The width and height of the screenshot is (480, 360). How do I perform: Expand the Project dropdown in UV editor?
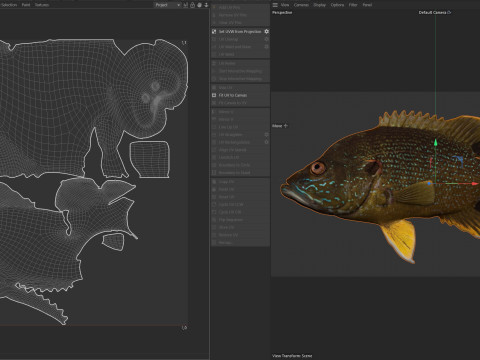click(167, 5)
